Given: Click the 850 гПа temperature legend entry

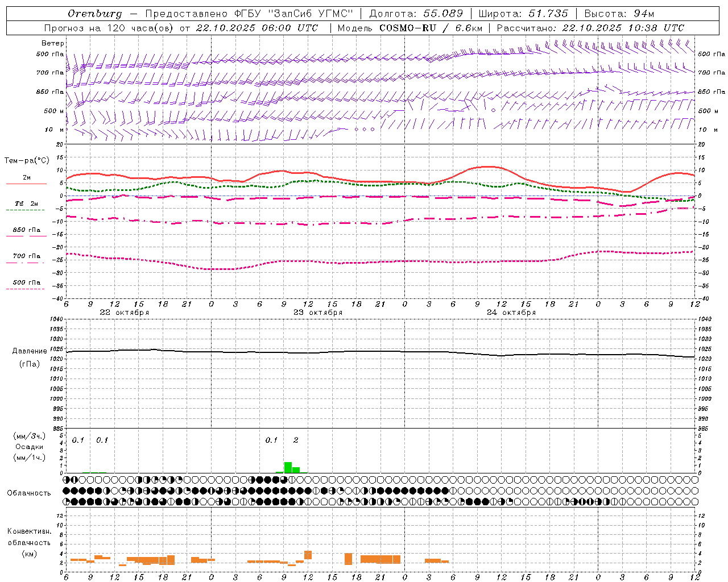Looking at the screenshot, I should pos(26,230).
